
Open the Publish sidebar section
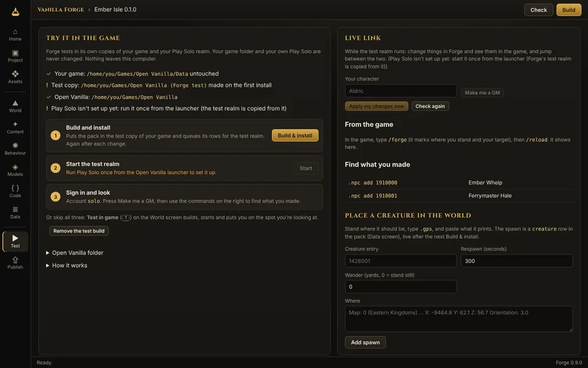pos(15,263)
